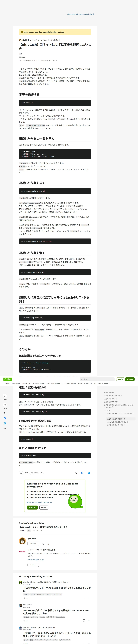Share on Hatena Bookmark below the article body
This screenshot has width=138, height=644.
89,473
